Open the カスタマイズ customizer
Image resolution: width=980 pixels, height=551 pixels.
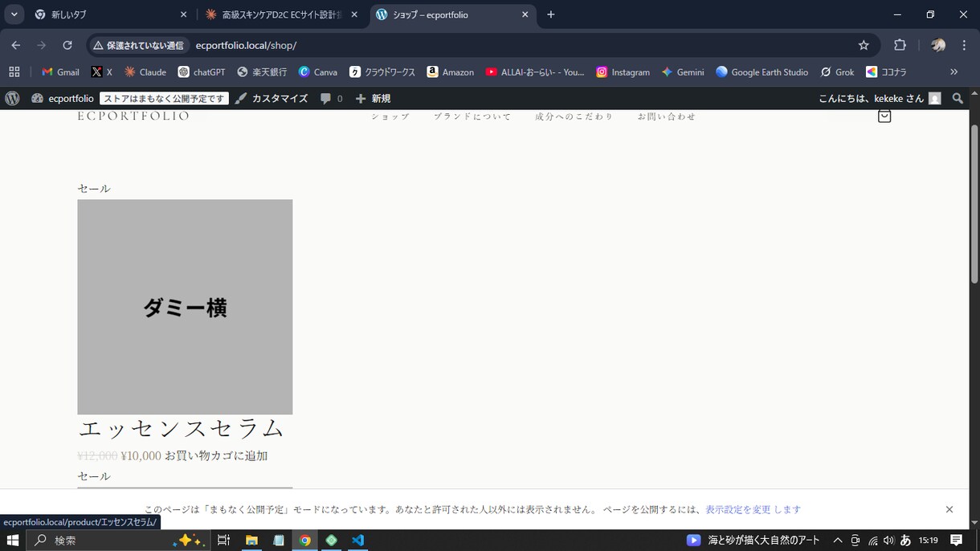[272, 98]
